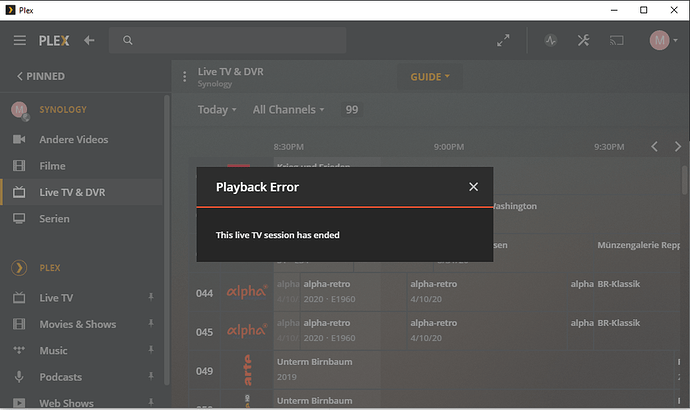Click the monitor icon beside Serien
690x410 pixels.
tap(19, 219)
